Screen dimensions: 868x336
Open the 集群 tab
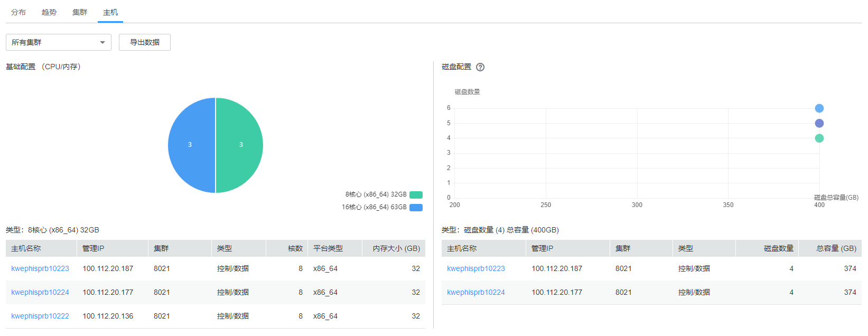(80, 12)
